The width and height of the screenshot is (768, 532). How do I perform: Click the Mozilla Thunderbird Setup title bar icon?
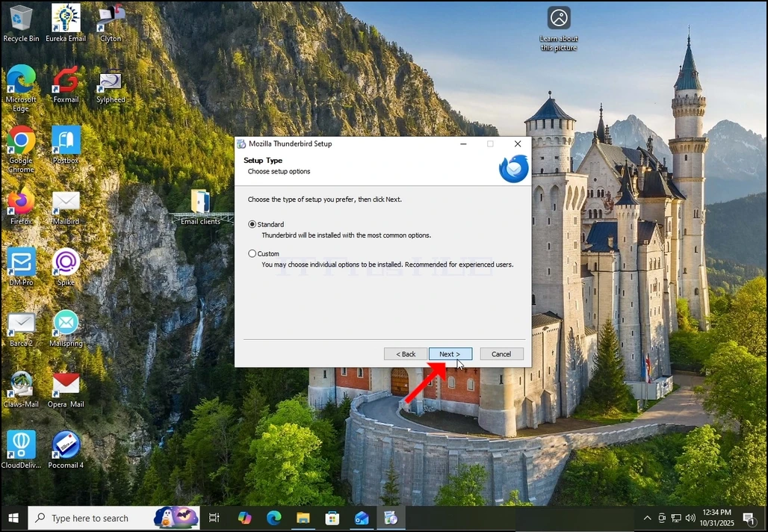[x=241, y=144]
